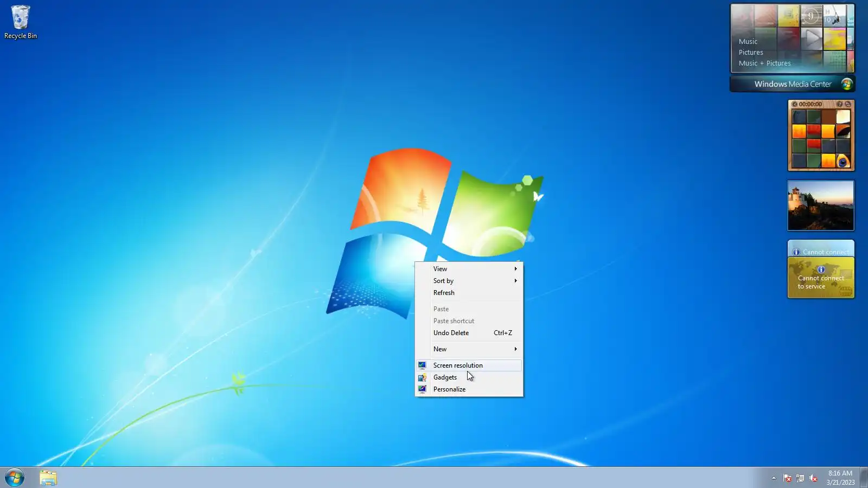
Task: Select Undo Delete in the context menu
Action: (x=469, y=333)
